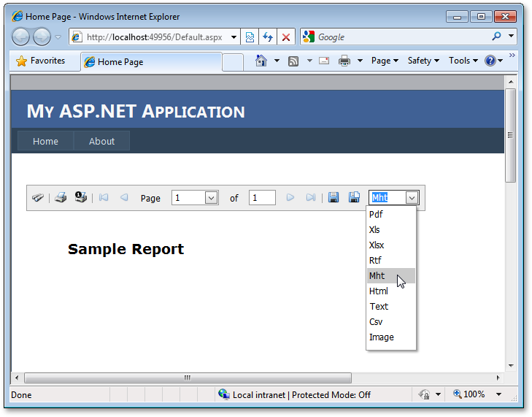Click the scroll down arrow

(511, 366)
